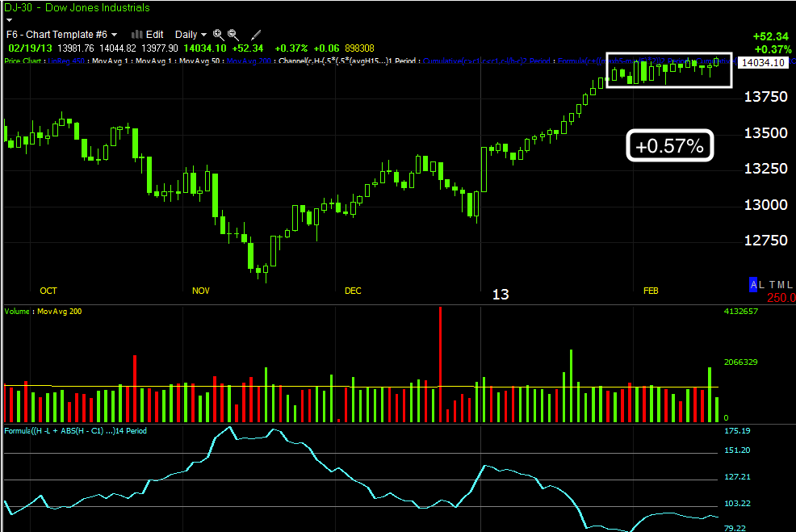Click the green close value 14034.10 in data row
Viewport: 796px width, 532px height.
tap(204, 48)
